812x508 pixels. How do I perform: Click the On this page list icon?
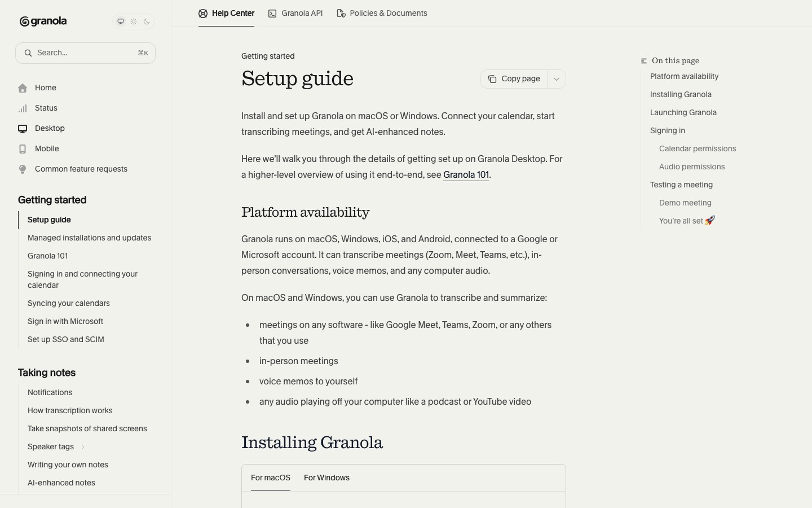click(644, 61)
